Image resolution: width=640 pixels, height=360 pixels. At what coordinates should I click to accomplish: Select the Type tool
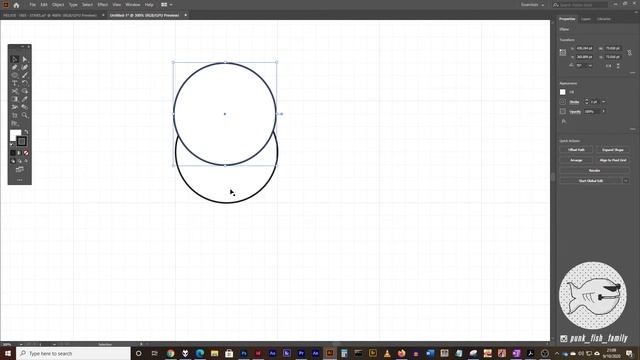[14, 83]
